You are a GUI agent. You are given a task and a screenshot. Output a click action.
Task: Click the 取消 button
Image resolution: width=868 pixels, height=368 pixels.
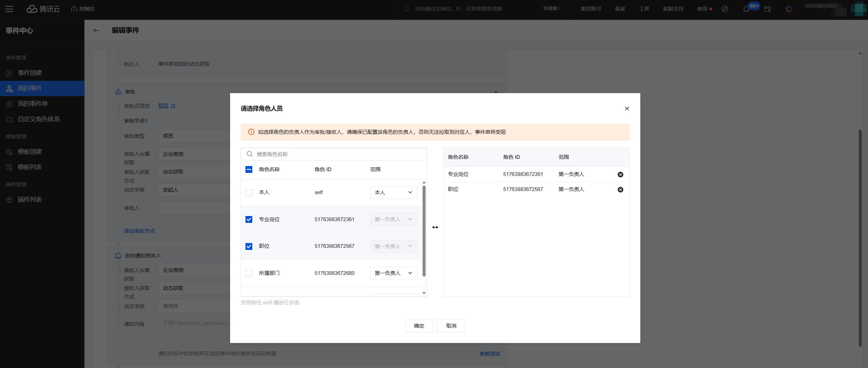tap(451, 326)
